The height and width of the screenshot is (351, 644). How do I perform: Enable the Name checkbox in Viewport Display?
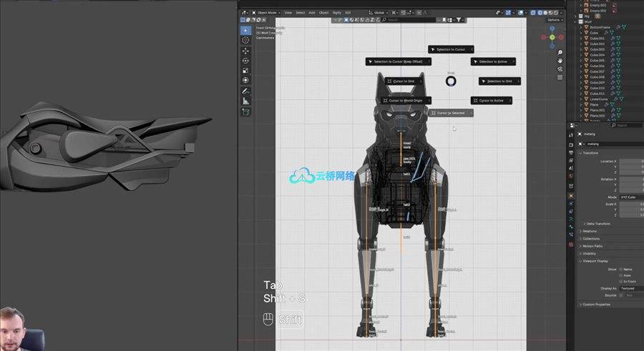pyautogui.click(x=621, y=270)
